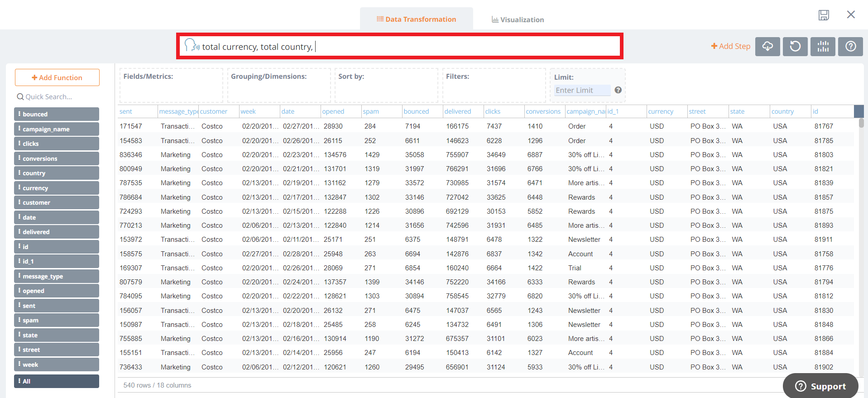
Task: Click the cloud download icon button
Action: click(767, 46)
